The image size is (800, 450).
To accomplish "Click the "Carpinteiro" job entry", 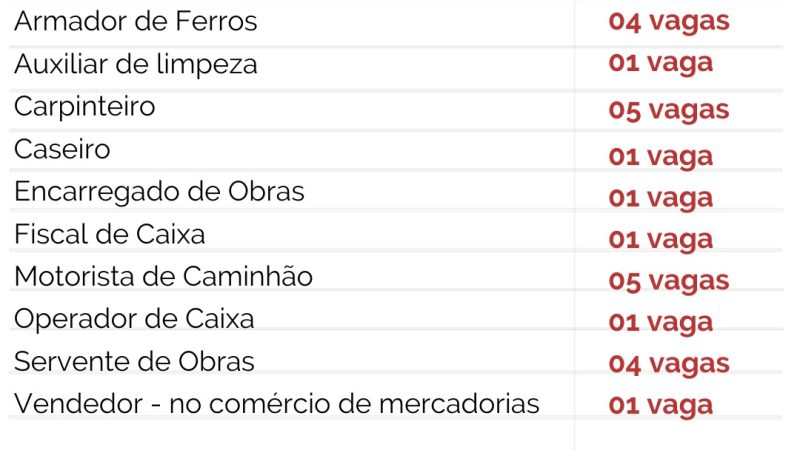I will pyautogui.click(x=85, y=107).
